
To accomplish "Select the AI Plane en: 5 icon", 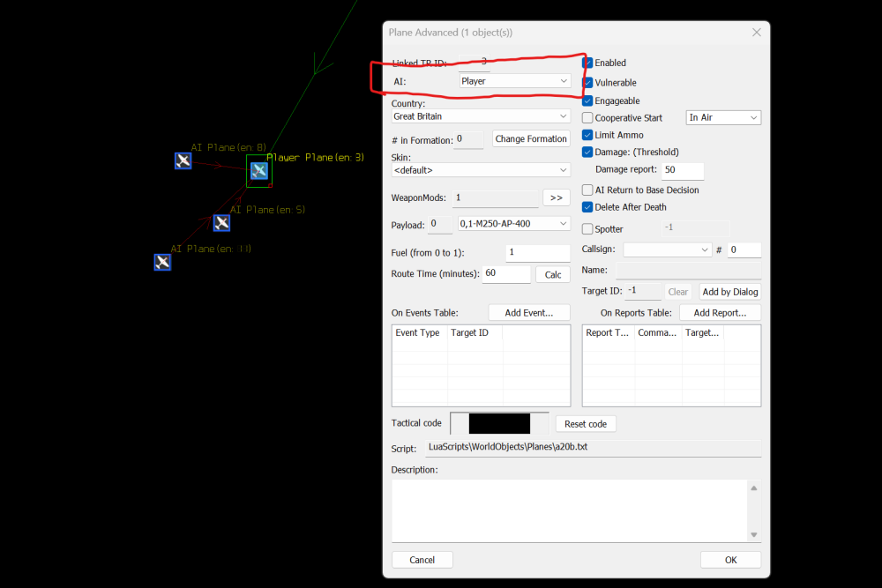I will tap(221, 223).
